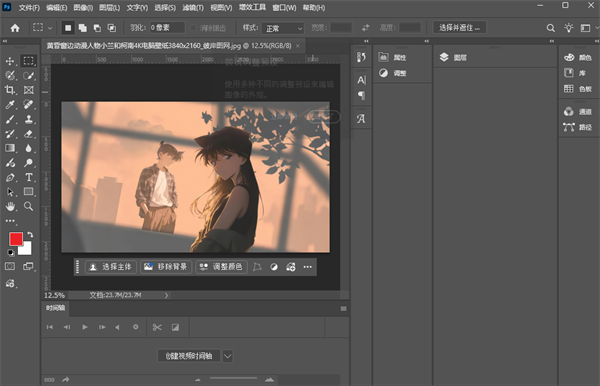Pick the white background color swatch

tap(26, 249)
